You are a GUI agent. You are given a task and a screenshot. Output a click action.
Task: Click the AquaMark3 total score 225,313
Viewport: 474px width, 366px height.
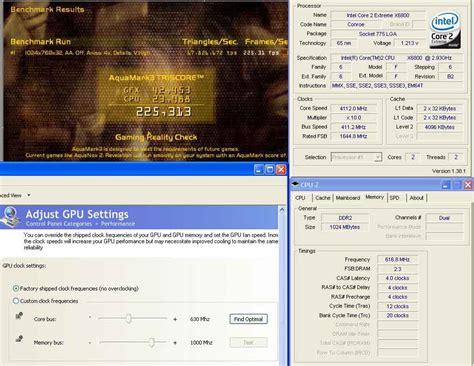(163, 112)
